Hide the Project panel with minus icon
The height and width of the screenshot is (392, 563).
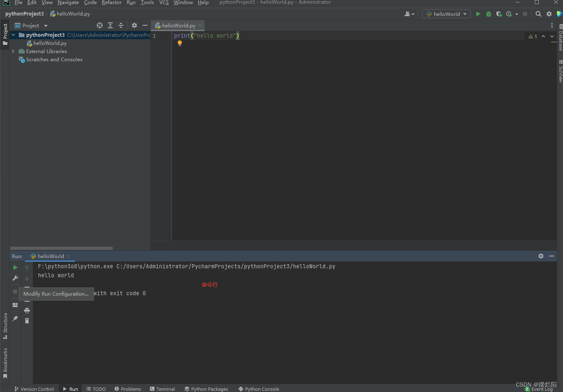coord(145,25)
